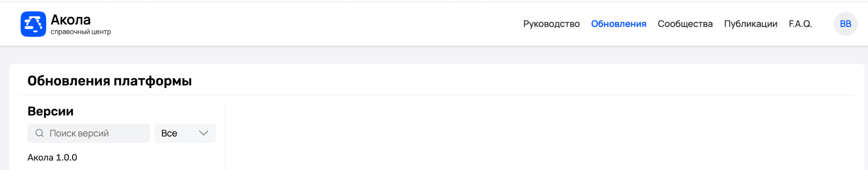Select version Акола 1.0.0 in the list
Viewport: 868px width, 170px height.
pyautogui.click(x=53, y=158)
